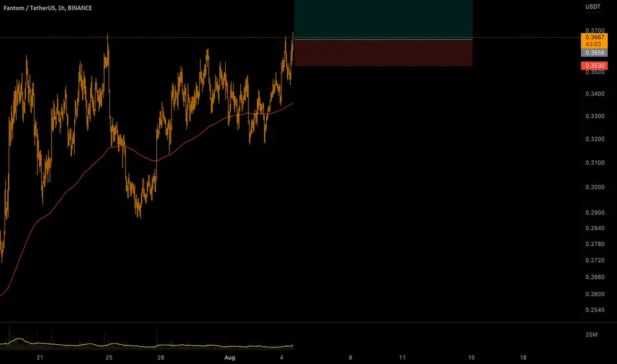
Task: Select the red 0.3530 stop price label
Action: pyautogui.click(x=594, y=66)
